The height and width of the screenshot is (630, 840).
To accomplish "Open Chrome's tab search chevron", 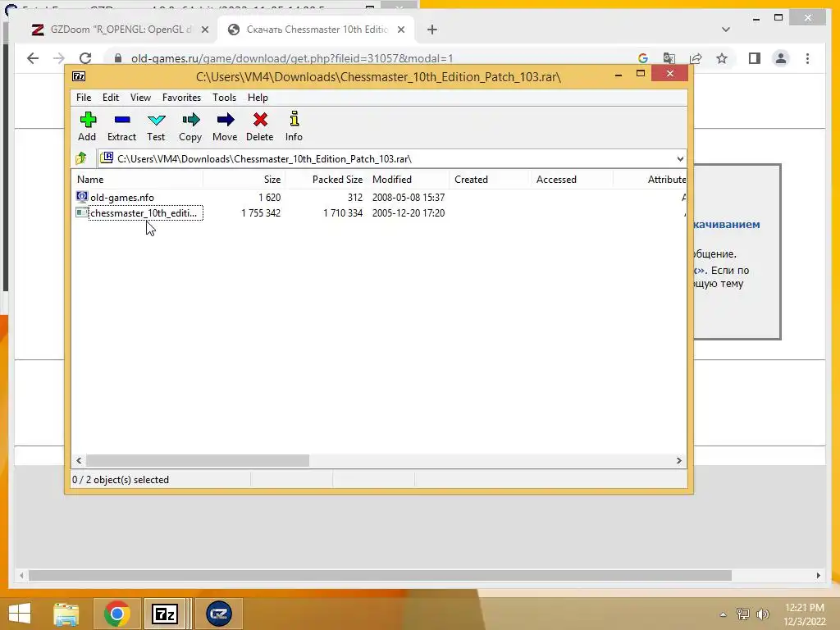I will 726,30.
